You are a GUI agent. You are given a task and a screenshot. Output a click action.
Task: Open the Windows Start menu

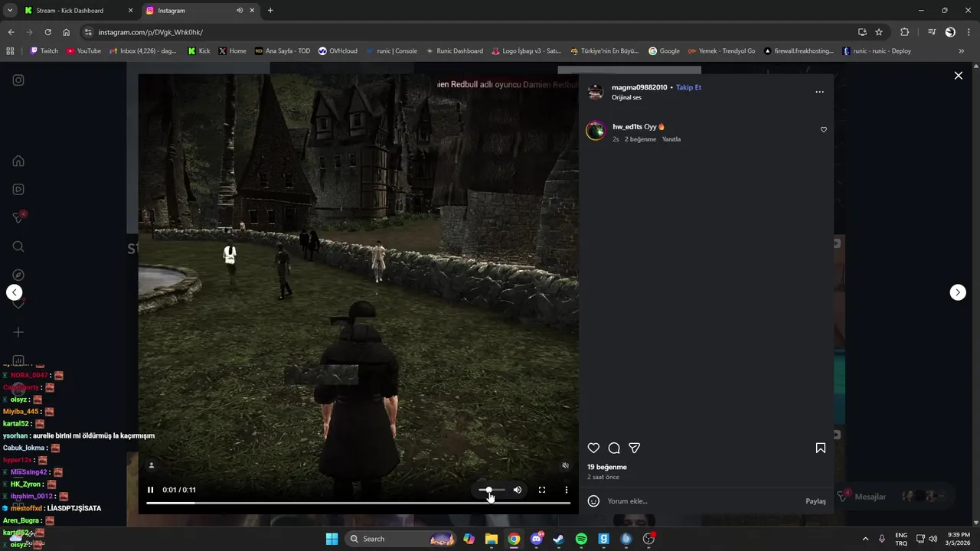coord(332,539)
